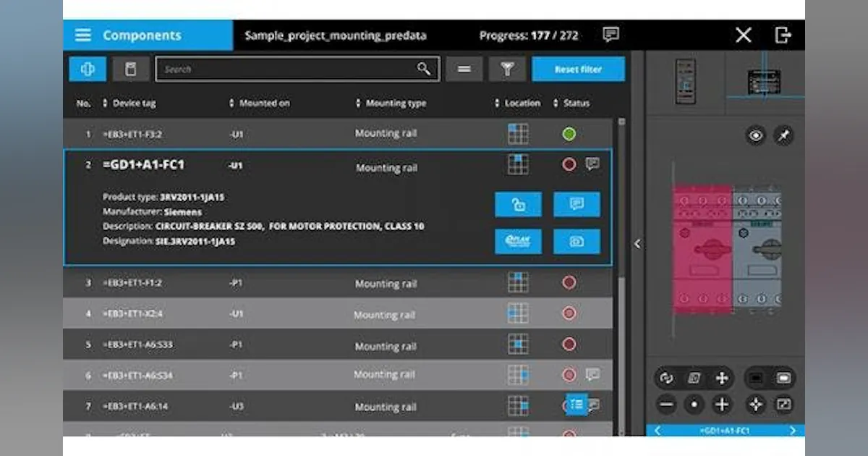Click the camera capture icon for =GD1+A1-FC1
This screenshot has width=868, height=456.
point(576,241)
